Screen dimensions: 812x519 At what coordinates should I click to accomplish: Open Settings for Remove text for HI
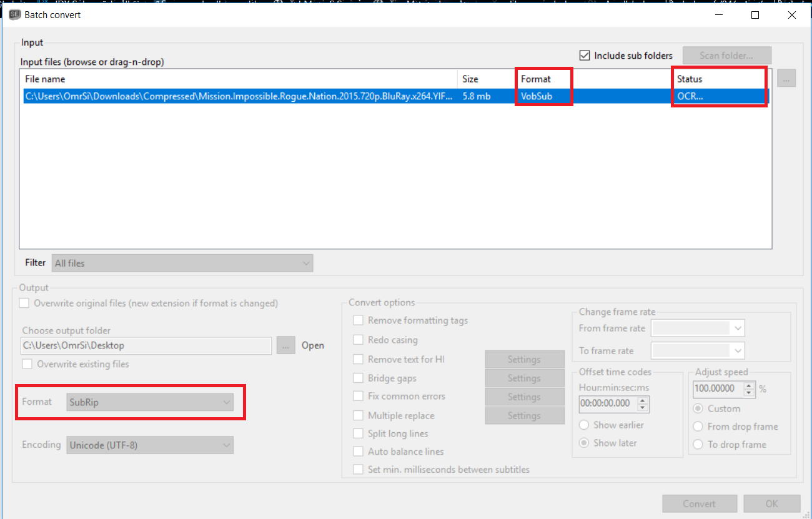[x=525, y=359]
